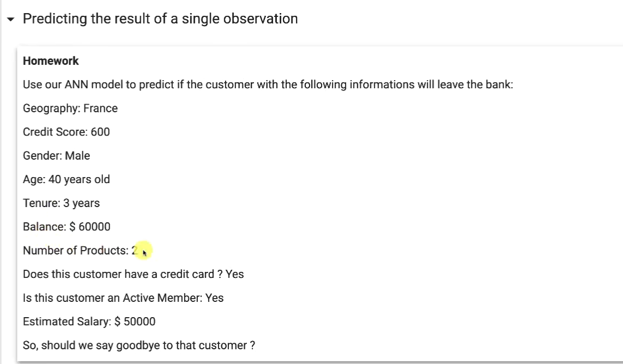Click the '$ 60000' balance value
623x364 pixels.
90,227
